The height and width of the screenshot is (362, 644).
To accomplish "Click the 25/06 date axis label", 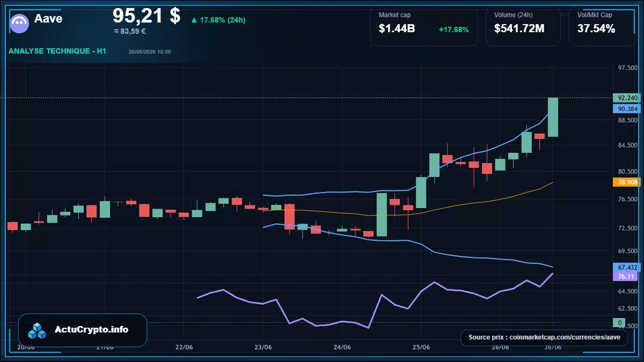I will [x=421, y=347].
